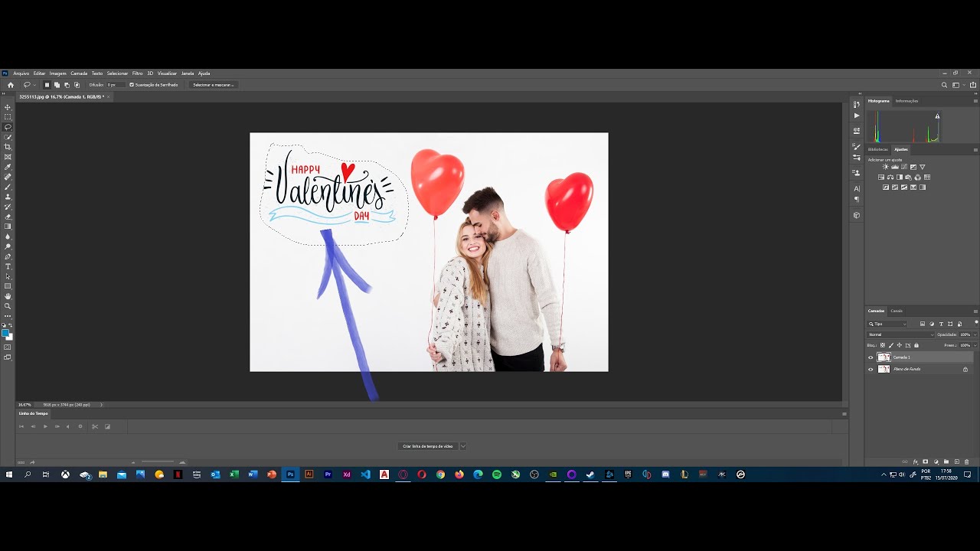Enable Subtract from selection mode

click(x=67, y=85)
